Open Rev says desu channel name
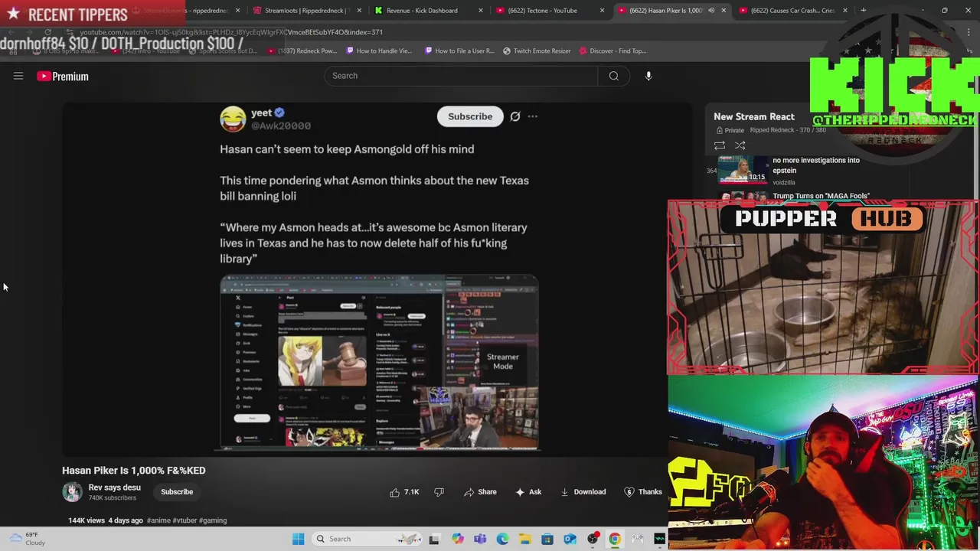 (114, 487)
